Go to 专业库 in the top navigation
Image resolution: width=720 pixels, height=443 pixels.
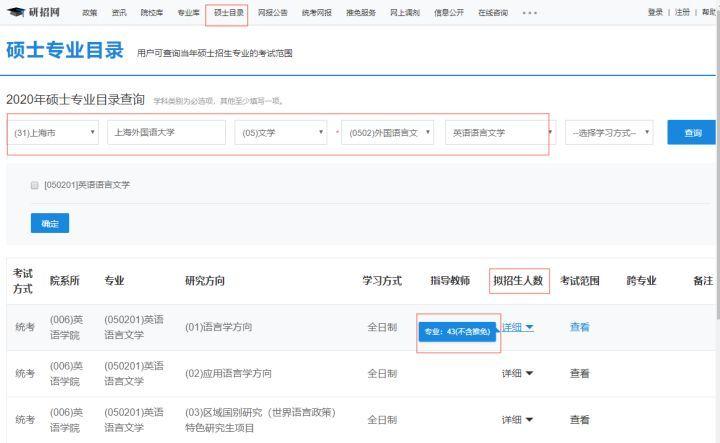click(x=188, y=13)
